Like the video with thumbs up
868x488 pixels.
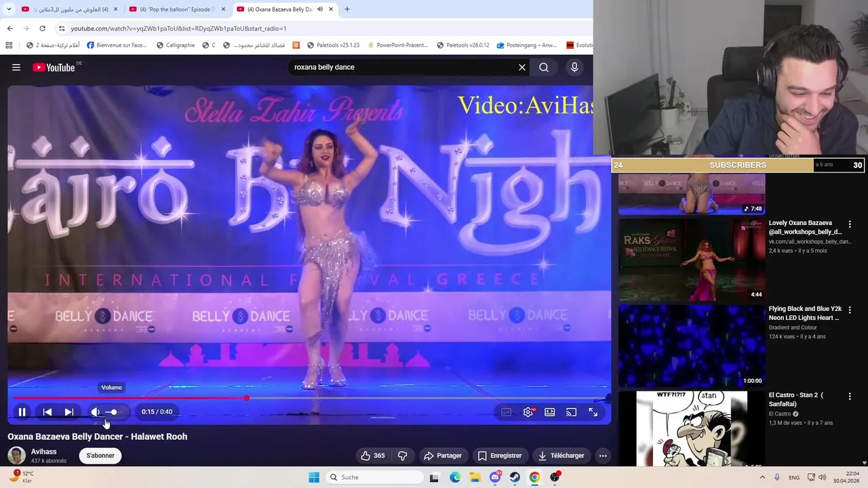pyautogui.click(x=372, y=455)
